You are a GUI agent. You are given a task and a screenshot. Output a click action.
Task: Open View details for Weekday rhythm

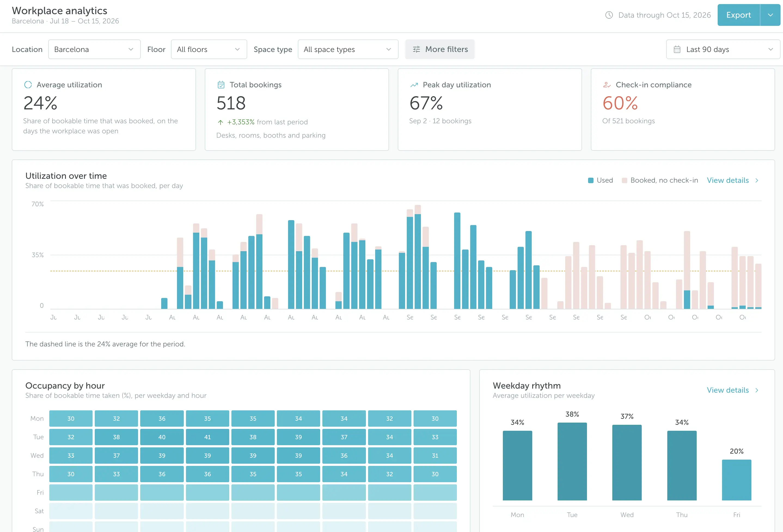click(x=728, y=390)
